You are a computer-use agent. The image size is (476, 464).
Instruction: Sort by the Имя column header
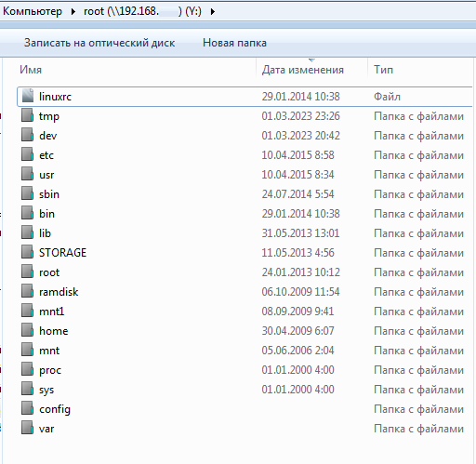31,70
